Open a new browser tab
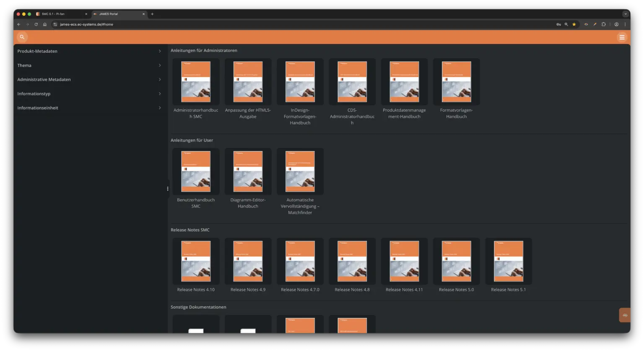 click(x=152, y=14)
